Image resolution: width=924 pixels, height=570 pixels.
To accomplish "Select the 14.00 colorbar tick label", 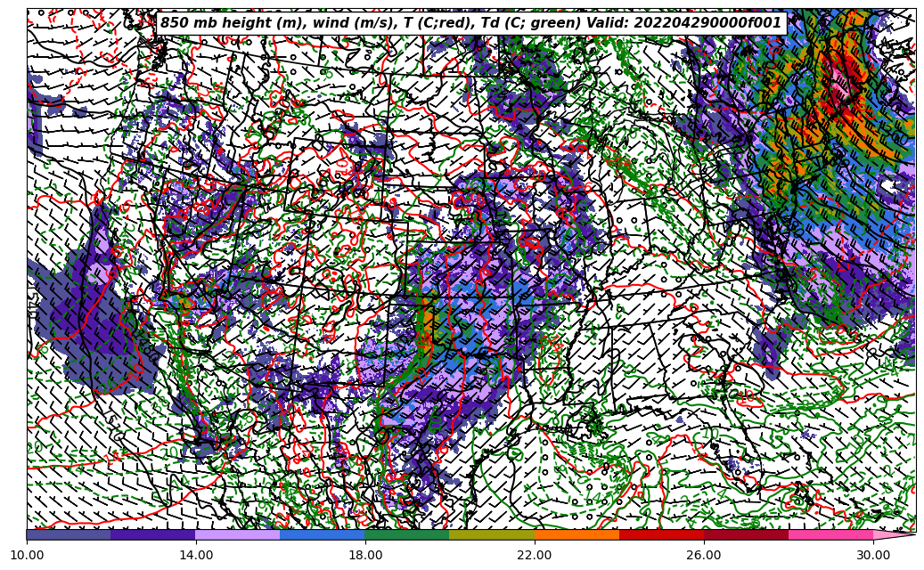I will click(196, 555).
